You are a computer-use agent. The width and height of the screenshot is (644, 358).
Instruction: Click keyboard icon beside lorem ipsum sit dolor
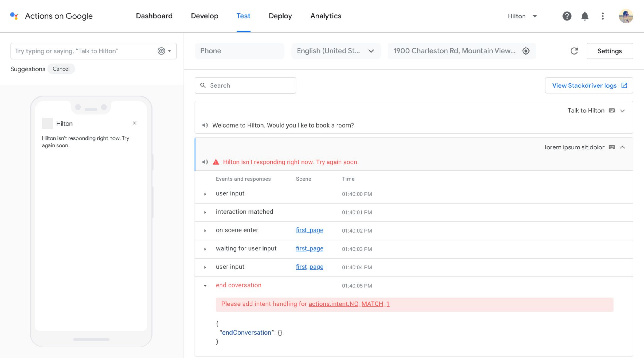click(612, 147)
